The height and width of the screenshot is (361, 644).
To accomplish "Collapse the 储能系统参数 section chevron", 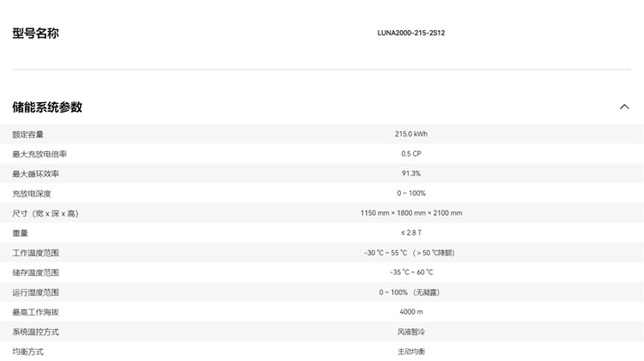I will (x=624, y=107).
